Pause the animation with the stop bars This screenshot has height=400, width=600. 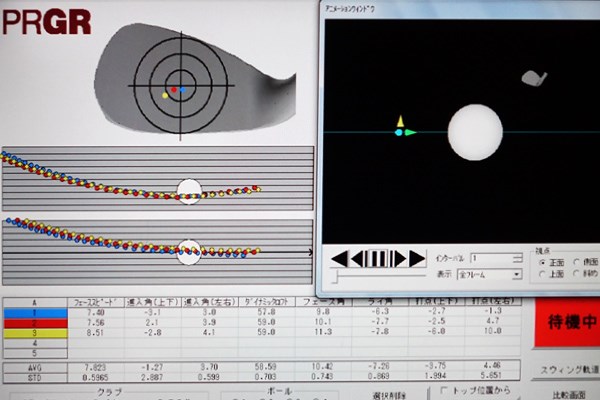point(378,259)
